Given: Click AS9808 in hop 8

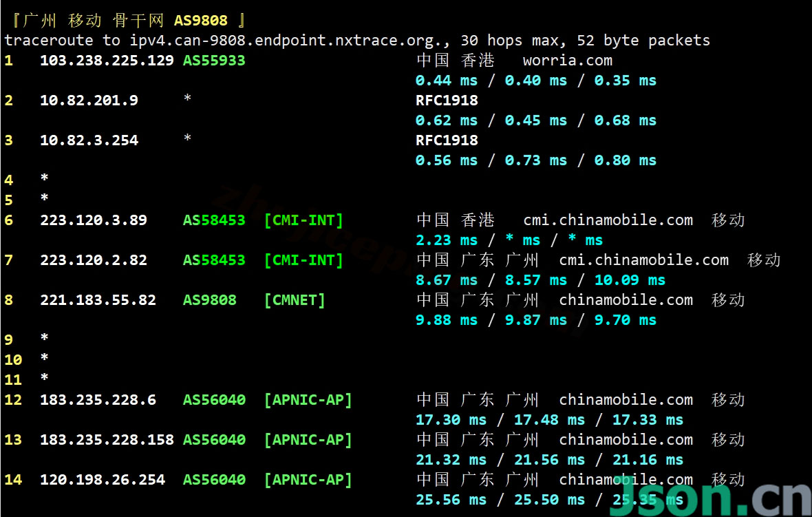Looking at the screenshot, I should [210, 300].
